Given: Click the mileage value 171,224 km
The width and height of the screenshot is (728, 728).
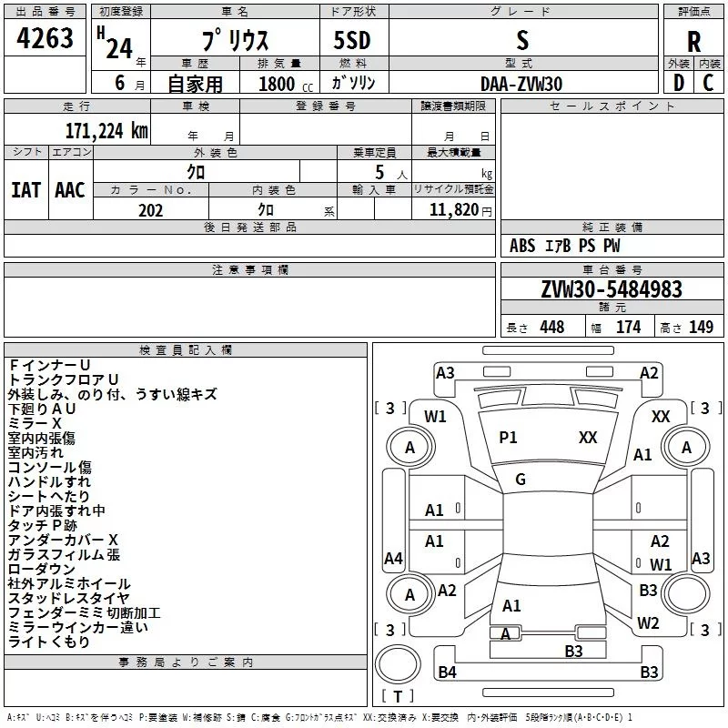Looking at the screenshot, I should pyautogui.click(x=106, y=131).
